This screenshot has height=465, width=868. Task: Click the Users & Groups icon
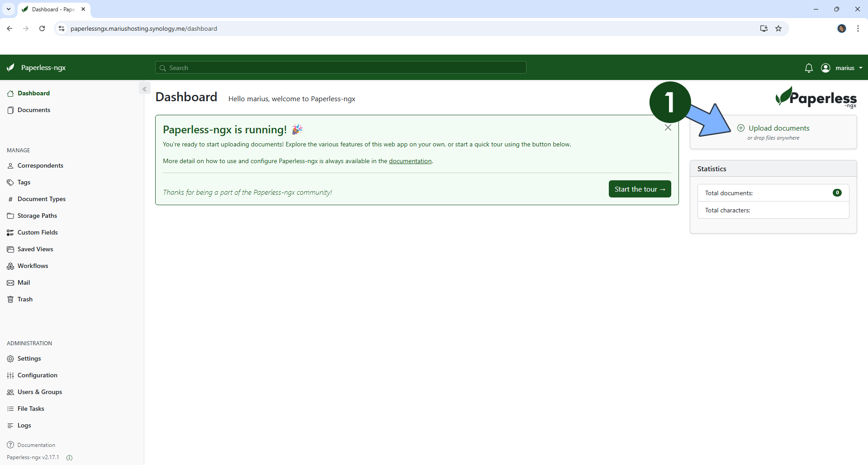pyautogui.click(x=10, y=392)
